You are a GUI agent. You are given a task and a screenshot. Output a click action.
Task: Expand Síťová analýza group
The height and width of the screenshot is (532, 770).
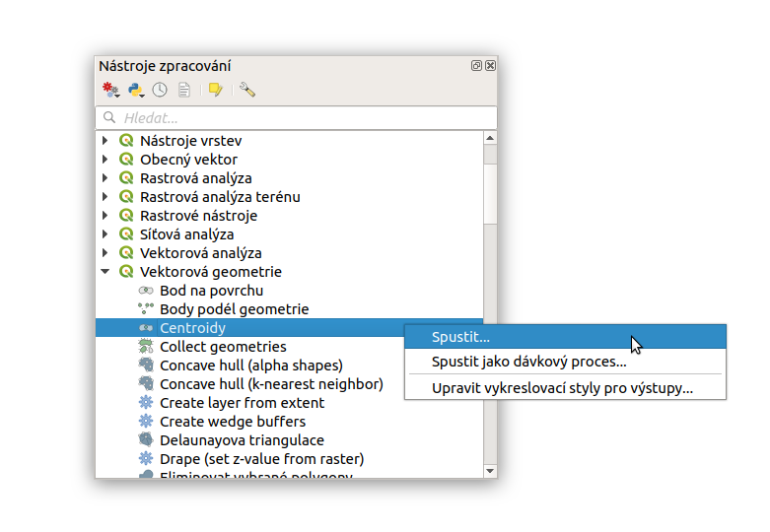click(105, 234)
